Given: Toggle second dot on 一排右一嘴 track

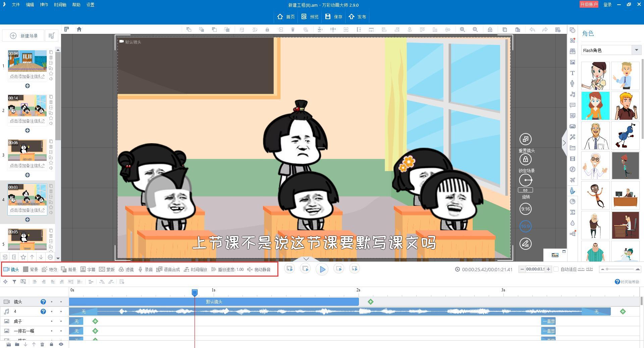Looking at the screenshot, I should tap(61, 331).
